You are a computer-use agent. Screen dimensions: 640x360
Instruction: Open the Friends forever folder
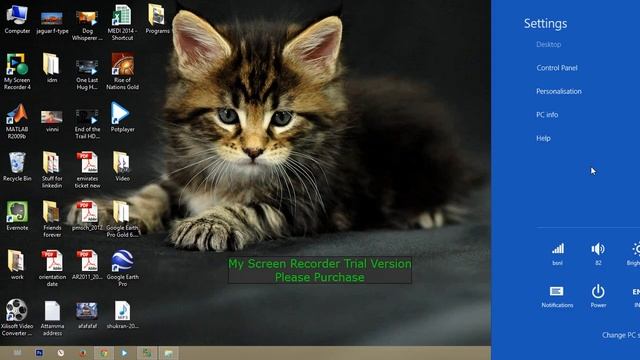coord(52,220)
